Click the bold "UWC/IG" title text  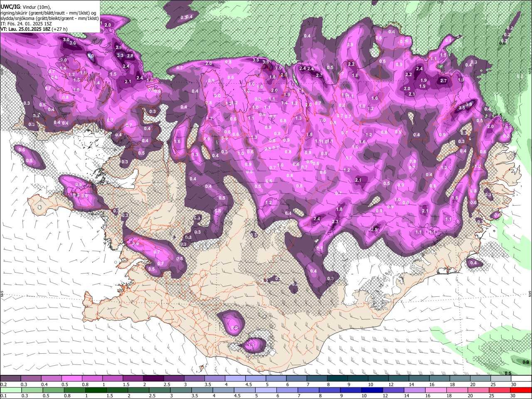(x=10, y=7)
